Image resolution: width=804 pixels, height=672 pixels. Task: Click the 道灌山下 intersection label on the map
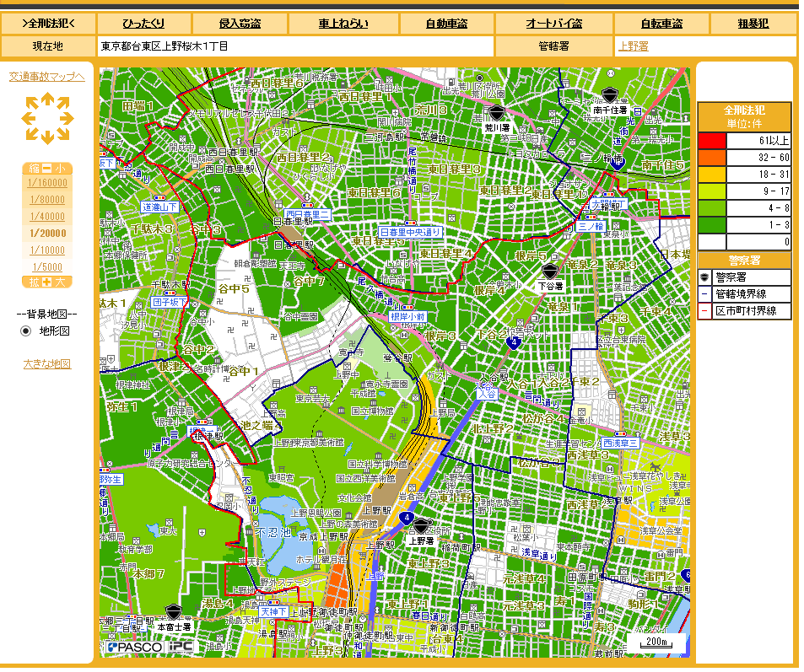coord(160,207)
